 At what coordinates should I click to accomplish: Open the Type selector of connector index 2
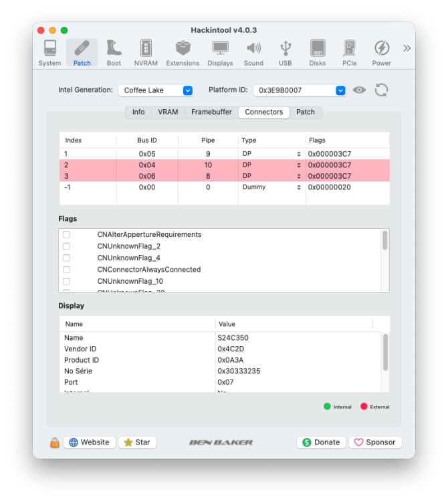tap(271, 165)
